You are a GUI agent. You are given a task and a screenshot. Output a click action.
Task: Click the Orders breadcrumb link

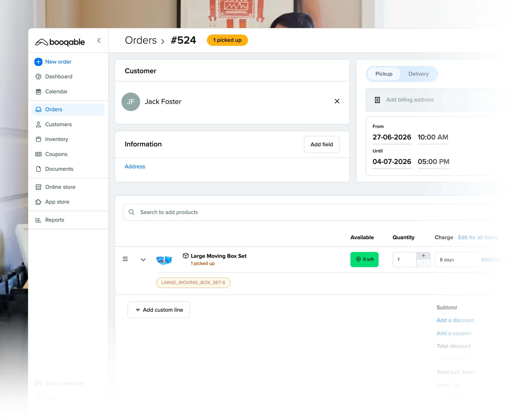tap(141, 40)
